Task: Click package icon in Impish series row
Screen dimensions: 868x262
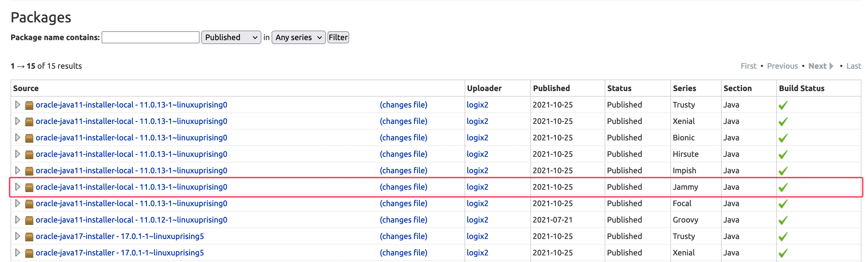Action: click(x=29, y=171)
